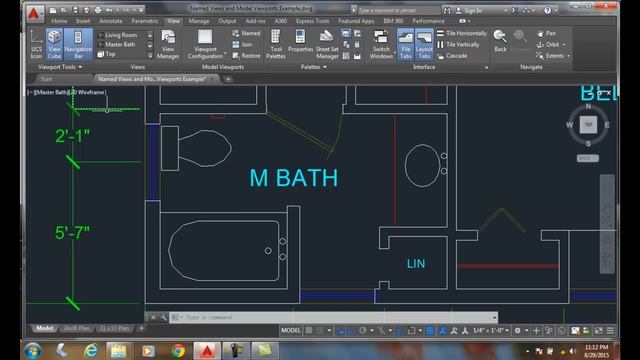
Task: Open the AutoCAD application menu button
Action: point(34,14)
